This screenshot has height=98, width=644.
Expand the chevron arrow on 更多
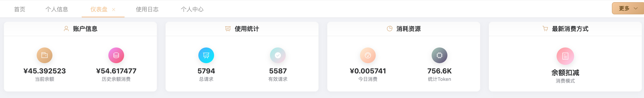(x=635, y=8)
